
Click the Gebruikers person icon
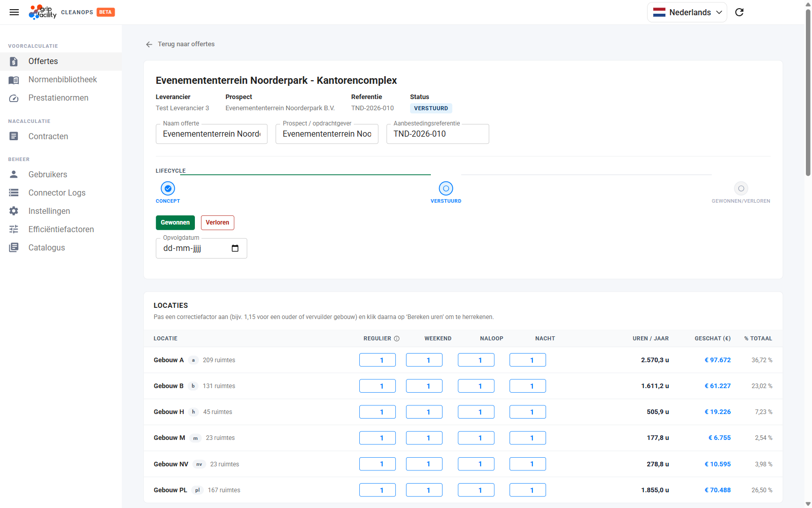(x=14, y=174)
